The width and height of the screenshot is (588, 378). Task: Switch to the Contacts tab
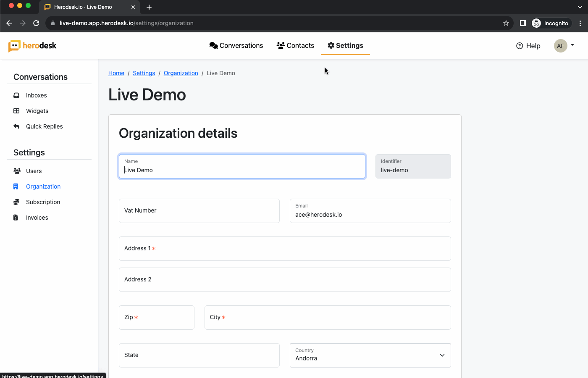(295, 45)
